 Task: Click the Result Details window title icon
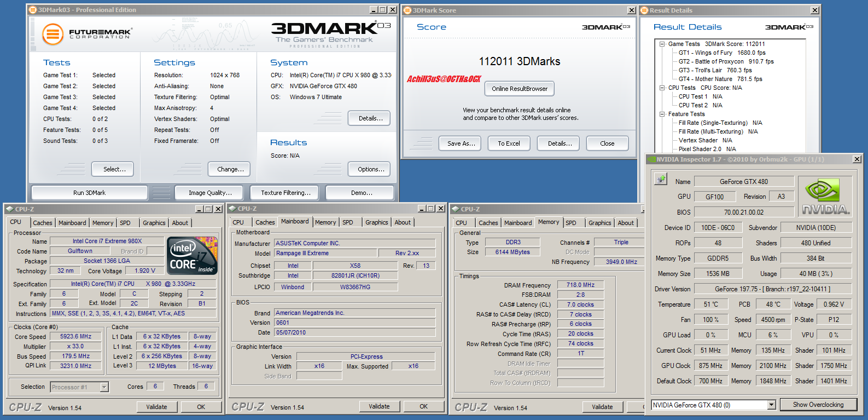(x=645, y=10)
